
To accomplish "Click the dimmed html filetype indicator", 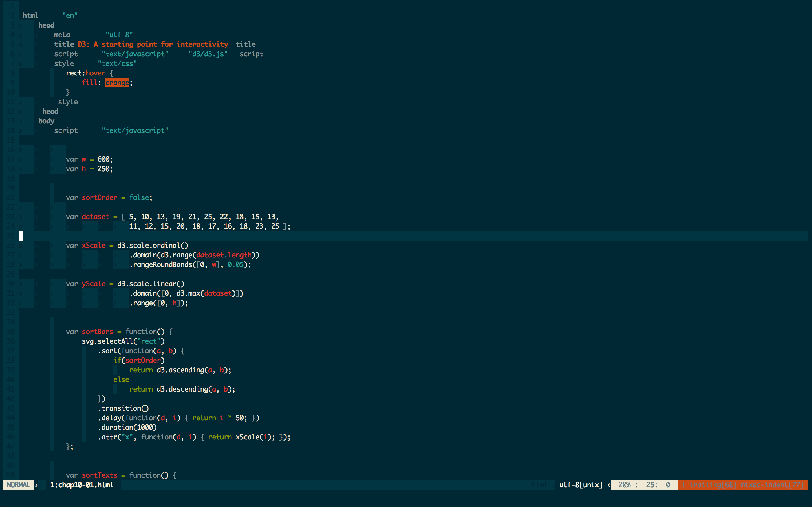I will [539, 485].
